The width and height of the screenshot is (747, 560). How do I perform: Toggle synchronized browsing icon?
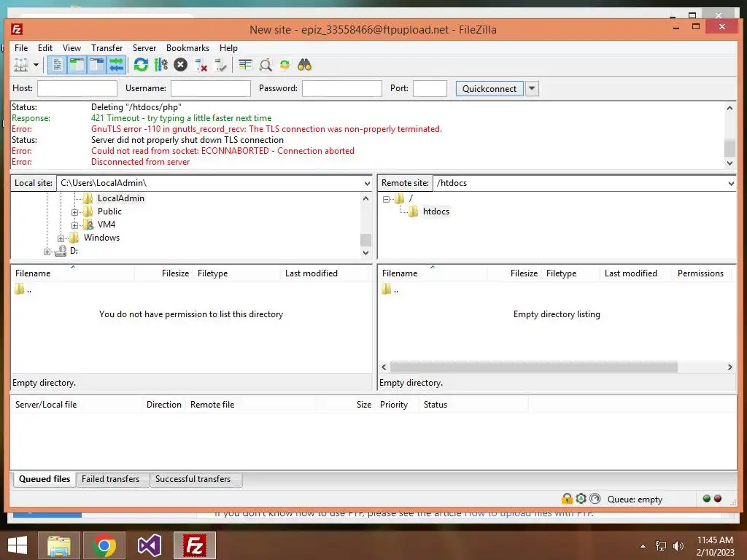[x=285, y=65]
